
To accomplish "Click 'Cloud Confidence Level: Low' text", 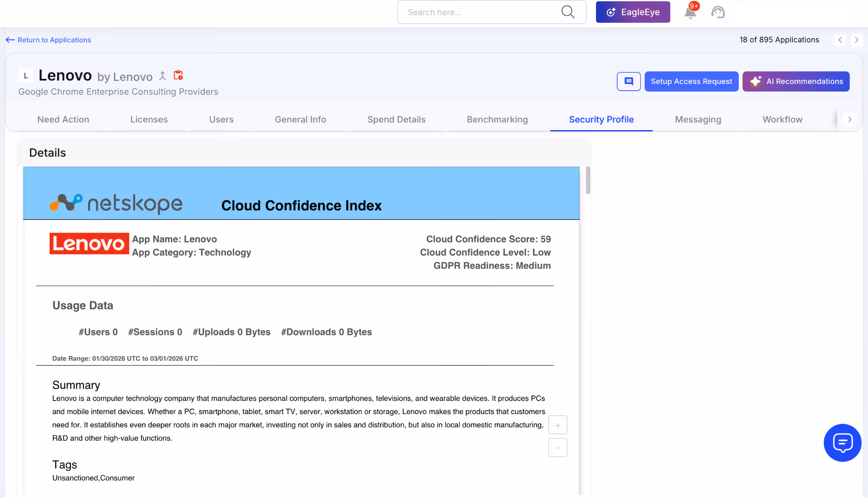I will click(485, 253).
